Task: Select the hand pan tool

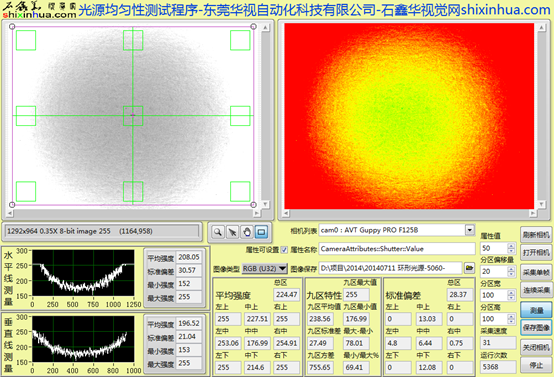Action: coord(247,232)
